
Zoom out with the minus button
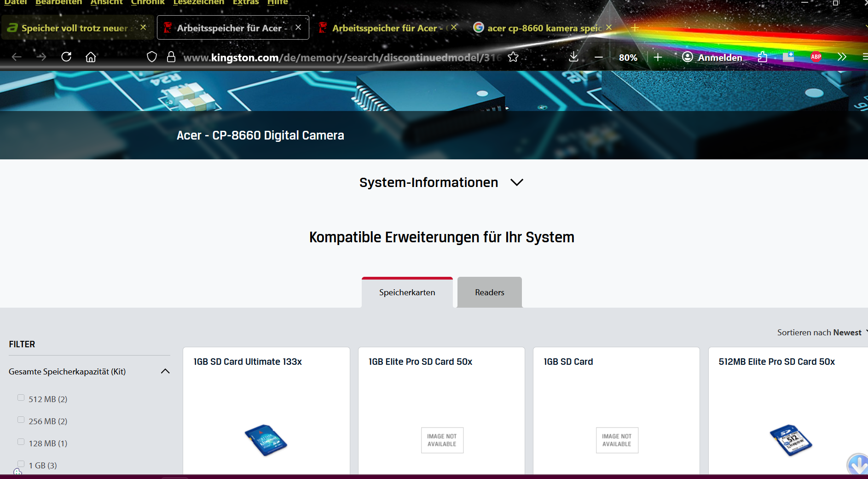pos(598,57)
